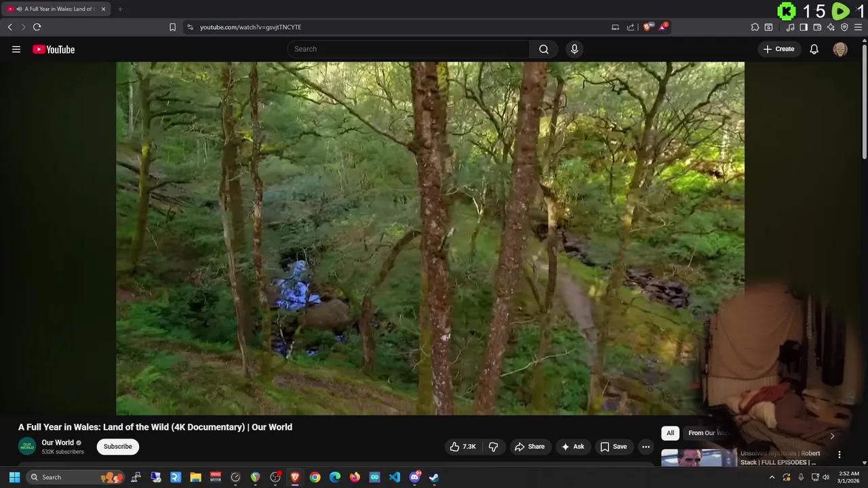Open the account avatar menu
The width and height of the screenshot is (868, 488).
tap(840, 49)
